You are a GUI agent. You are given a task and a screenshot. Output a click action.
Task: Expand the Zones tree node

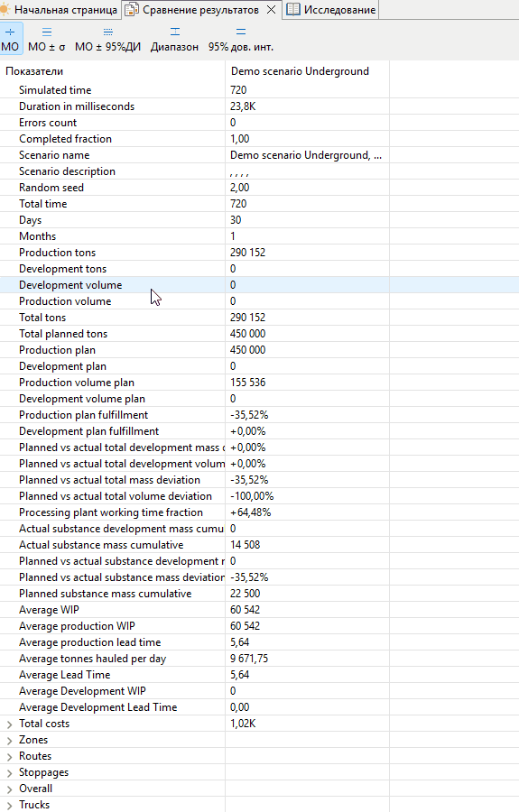(x=9, y=740)
